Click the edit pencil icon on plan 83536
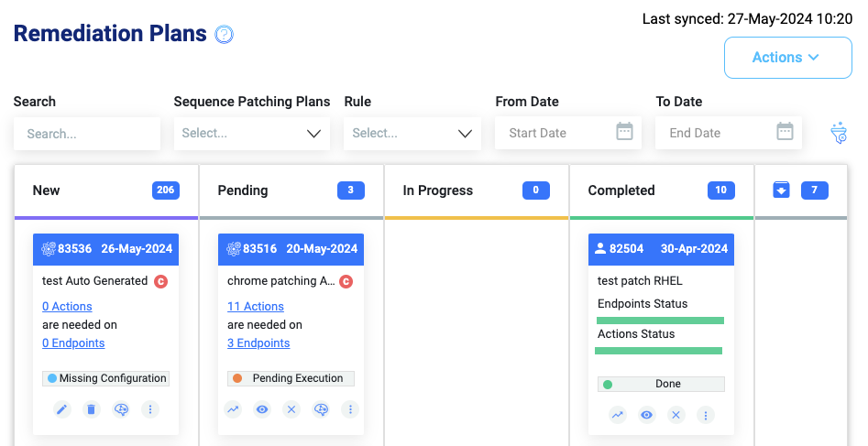 [62, 409]
